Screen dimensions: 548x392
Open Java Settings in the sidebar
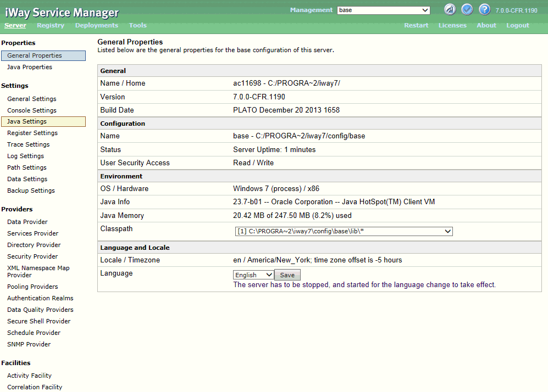pos(43,121)
